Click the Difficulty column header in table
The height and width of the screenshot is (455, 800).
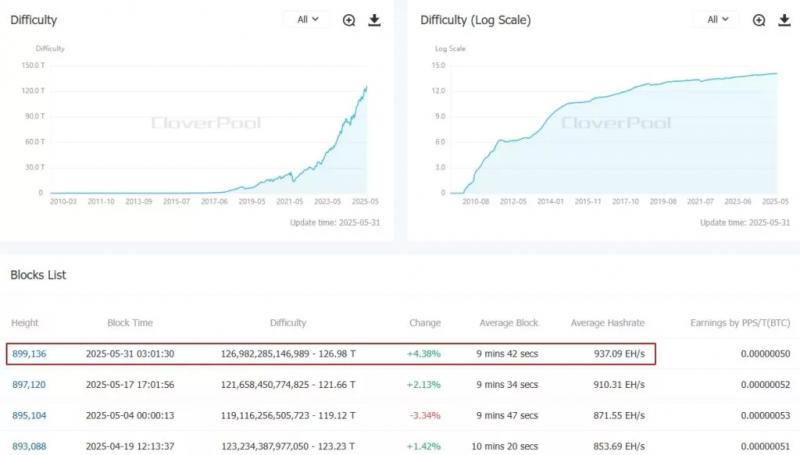pyautogui.click(x=288, y=323)
